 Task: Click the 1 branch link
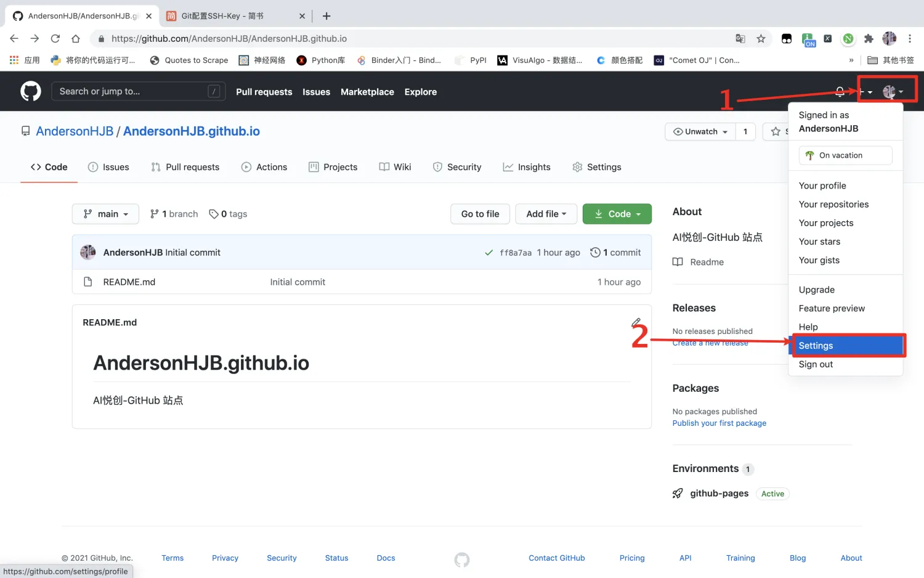point(174,214)
